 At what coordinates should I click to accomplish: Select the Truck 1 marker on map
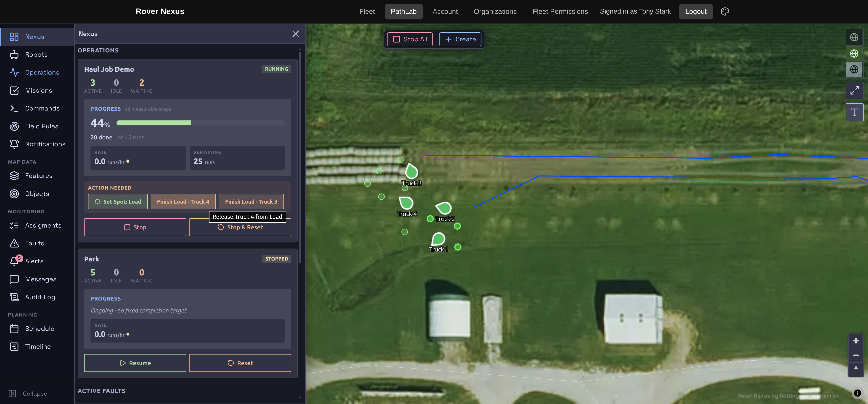438,239
